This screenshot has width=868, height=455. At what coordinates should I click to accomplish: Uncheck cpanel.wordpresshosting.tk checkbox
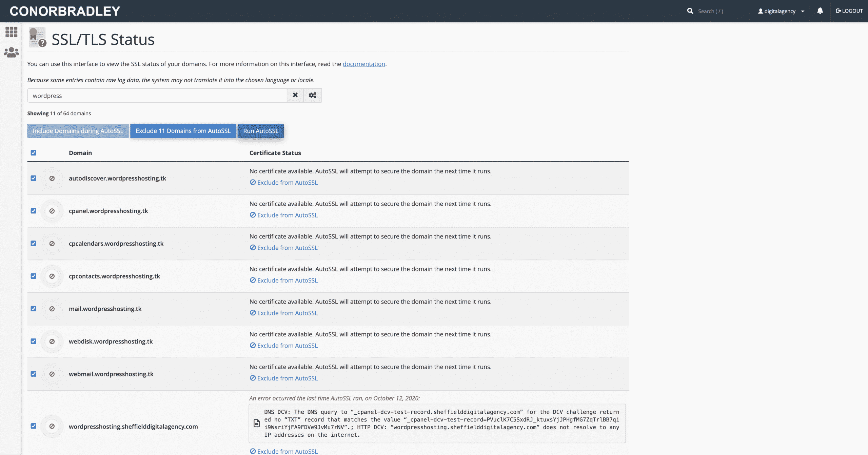[34, 211]
